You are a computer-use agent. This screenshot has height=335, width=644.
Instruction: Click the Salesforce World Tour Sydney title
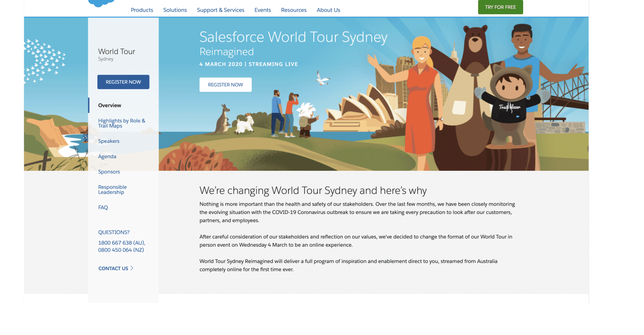click(294, 37)
